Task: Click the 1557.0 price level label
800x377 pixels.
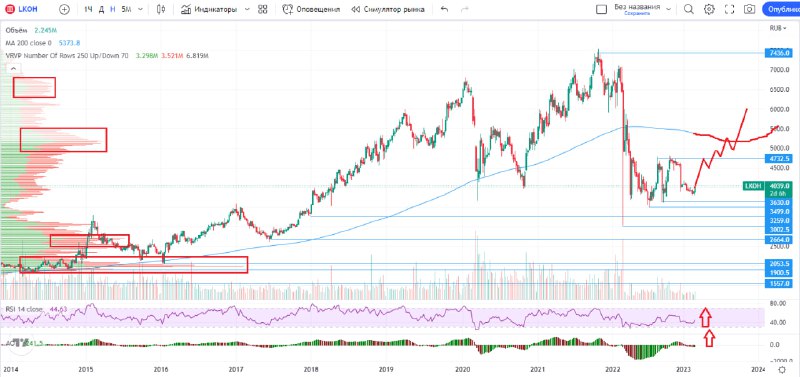Action: pyautogui.click(x=778, y=284)
